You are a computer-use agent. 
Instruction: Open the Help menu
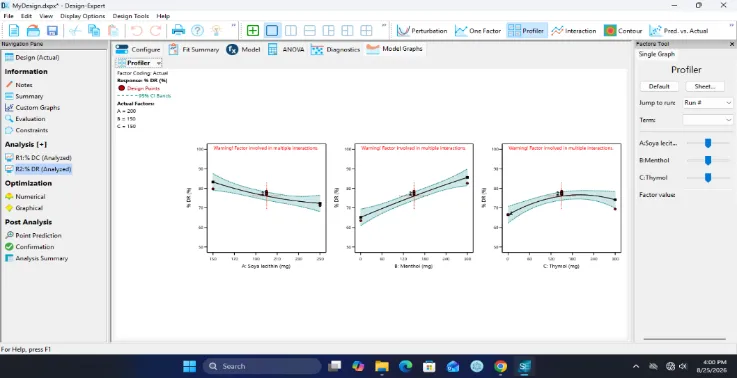click(x=163, y=16)
